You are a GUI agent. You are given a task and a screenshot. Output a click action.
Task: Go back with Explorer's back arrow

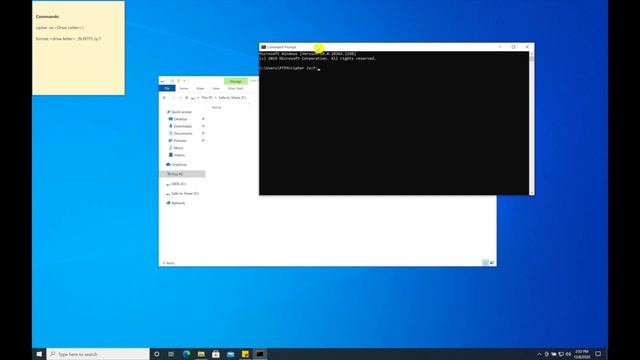pos(164,98)
